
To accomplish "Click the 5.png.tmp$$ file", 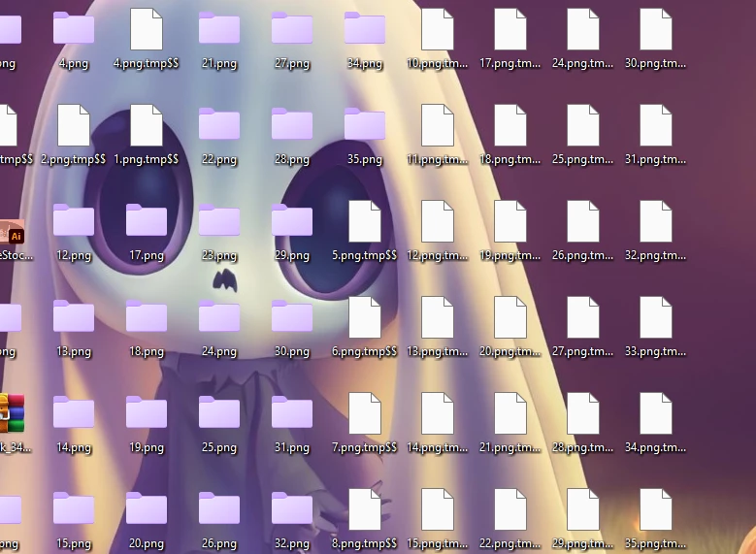I will (x=365, y=221).
